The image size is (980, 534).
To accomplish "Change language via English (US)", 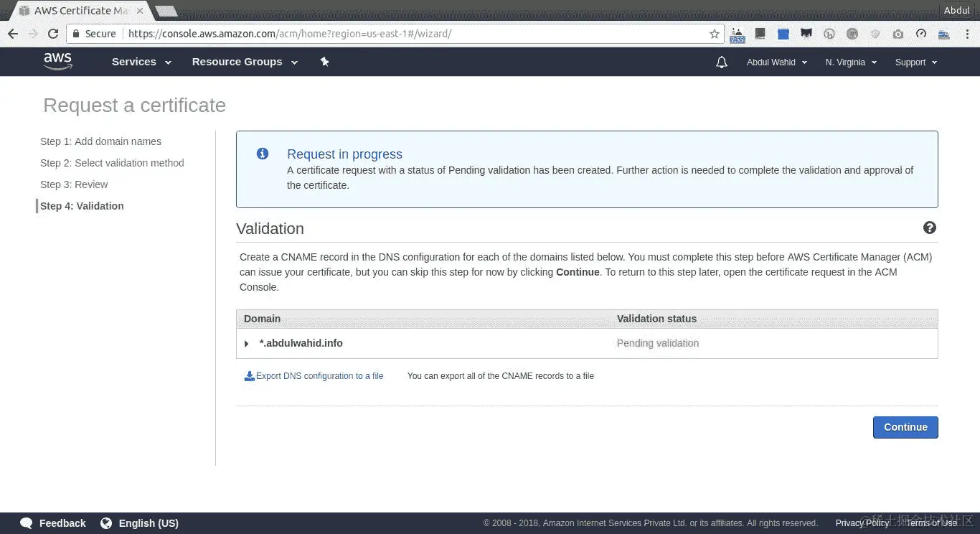I will tap(149, 523).
